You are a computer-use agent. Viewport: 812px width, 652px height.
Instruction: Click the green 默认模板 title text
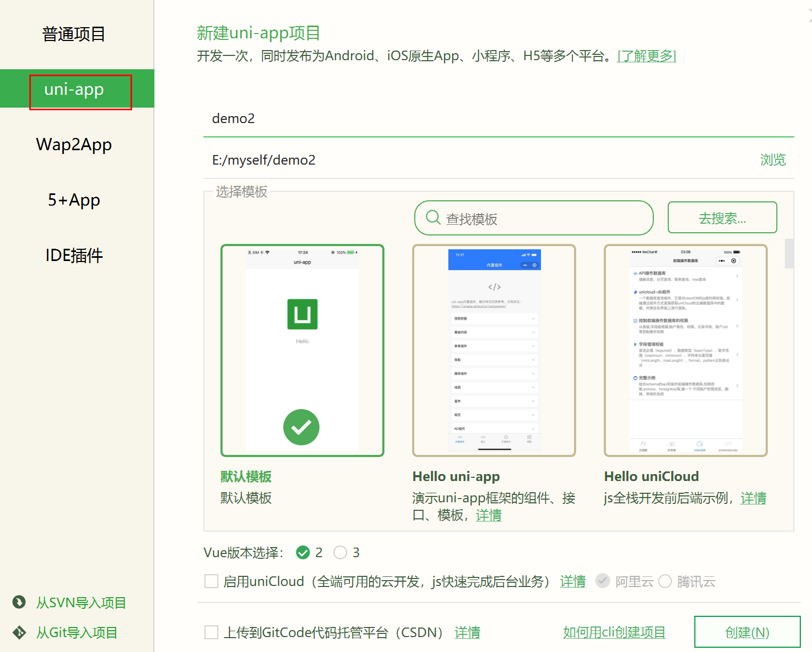click(246, 477)
